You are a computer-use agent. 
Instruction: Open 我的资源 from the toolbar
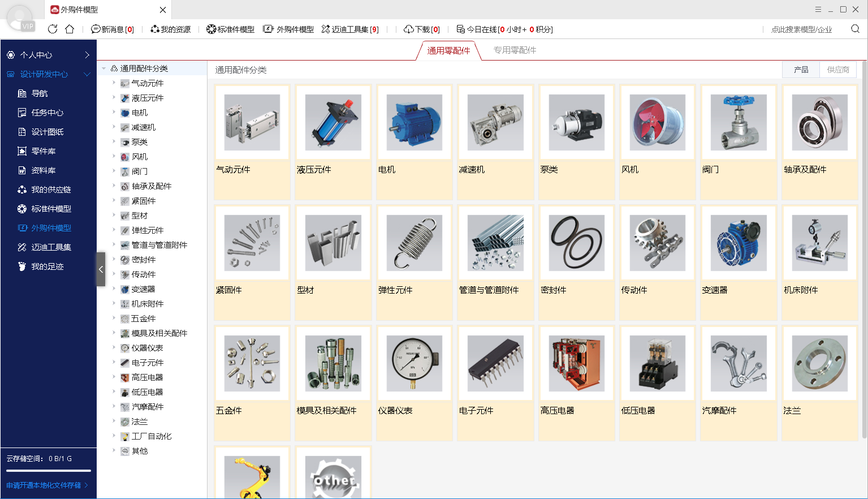click(x=171, y=29)
